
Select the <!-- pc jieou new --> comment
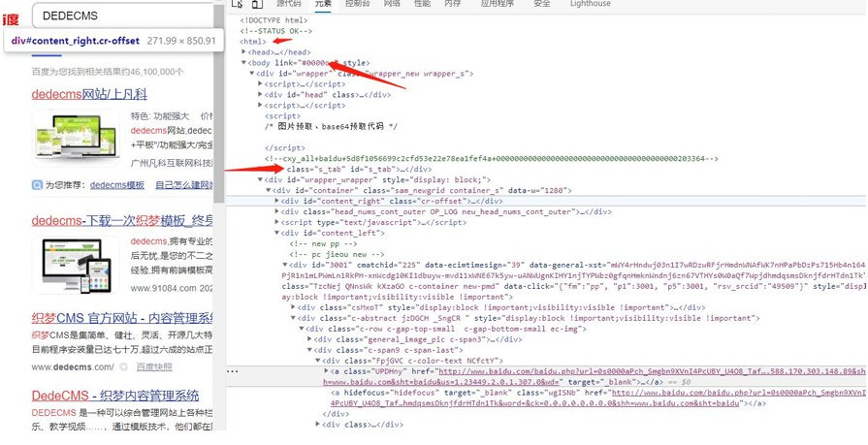tap(337, 254)
